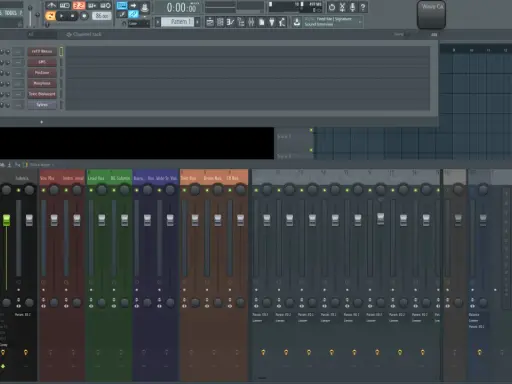Open the undo history circular arrow icon
The image size is (512, 384).
click(x=332, y=7)
